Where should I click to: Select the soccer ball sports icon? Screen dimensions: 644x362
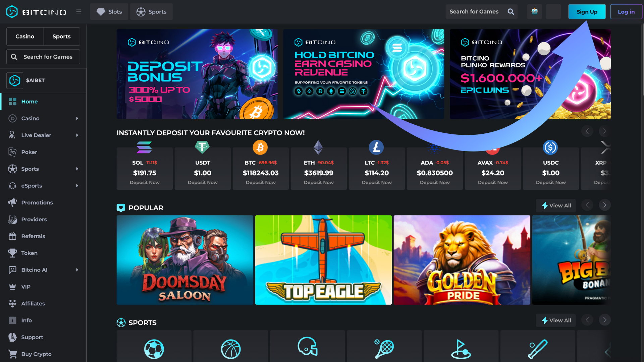(x=154, y=349)
